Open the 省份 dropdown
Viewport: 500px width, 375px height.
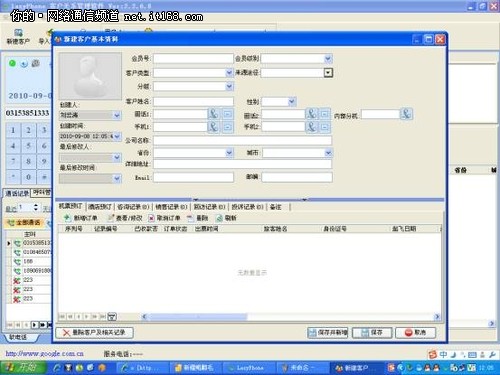point(229,153)
